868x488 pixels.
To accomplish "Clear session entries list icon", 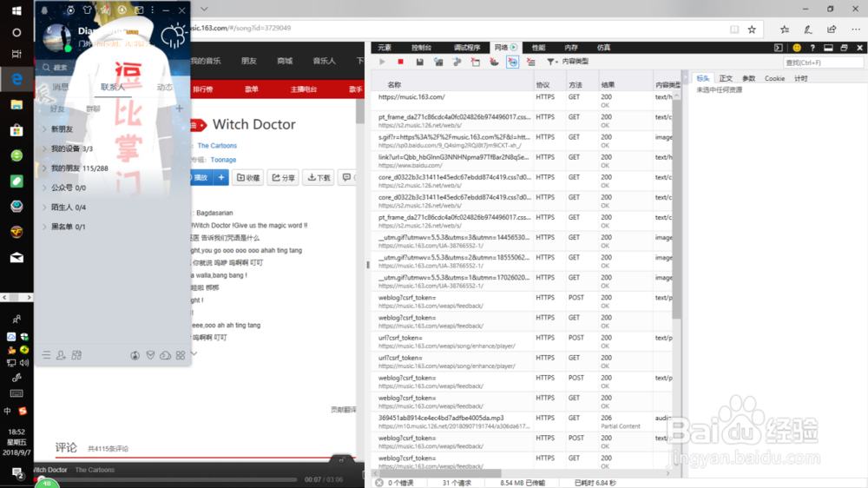I will click(531, 62).
